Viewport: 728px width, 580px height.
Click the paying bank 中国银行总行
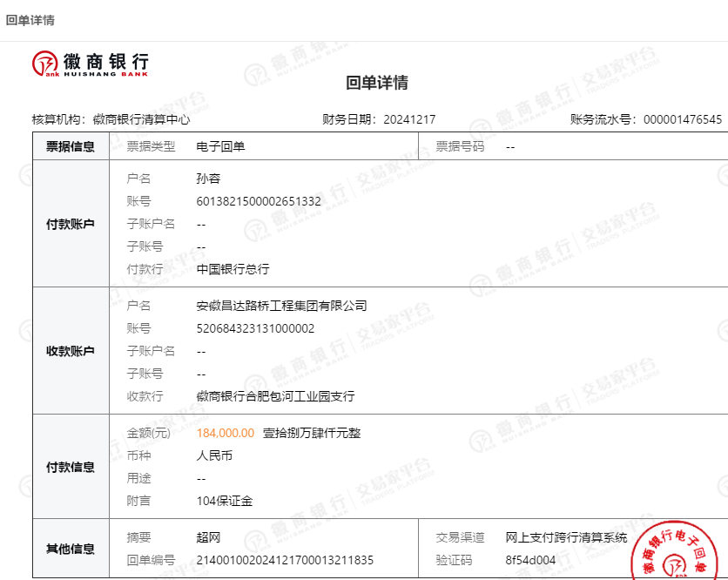tap(233, 269)
